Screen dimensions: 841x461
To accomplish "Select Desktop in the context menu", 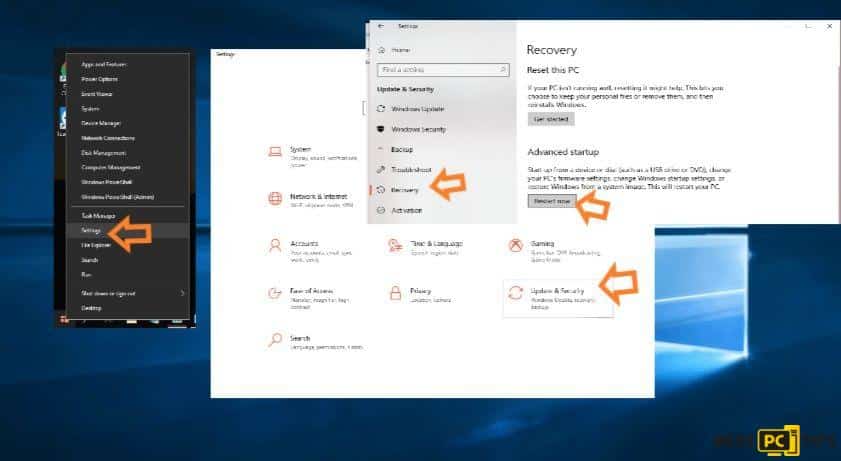I will pos(91,308).
